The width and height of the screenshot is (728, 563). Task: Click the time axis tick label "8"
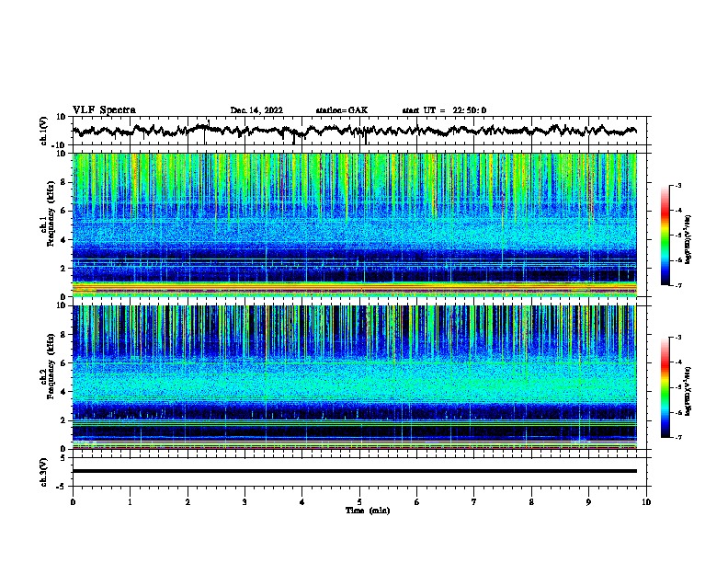pos(531,501)
